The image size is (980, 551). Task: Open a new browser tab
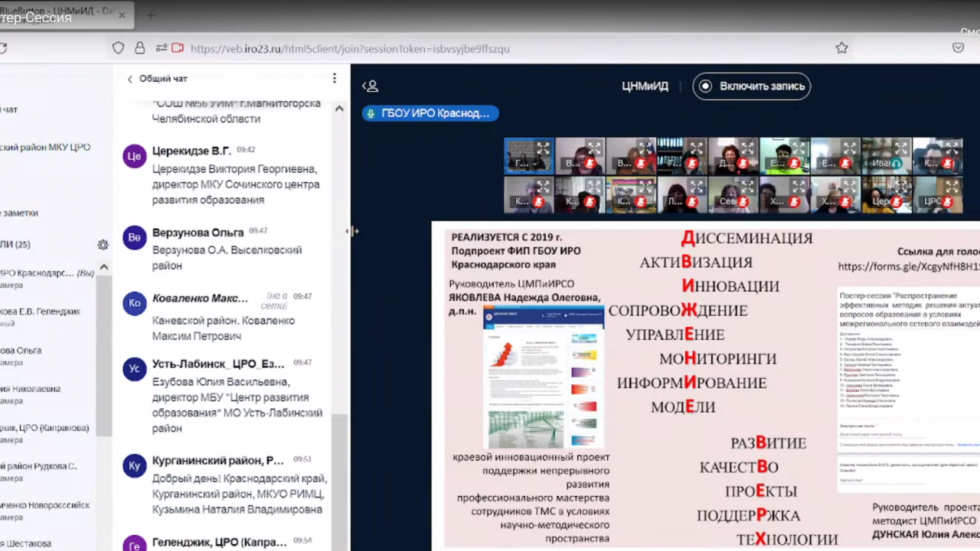point(150,15)
